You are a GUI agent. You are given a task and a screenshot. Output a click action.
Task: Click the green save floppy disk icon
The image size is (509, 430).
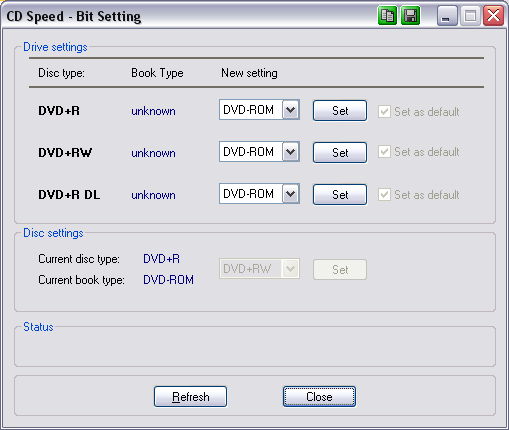tap(410, 16)
